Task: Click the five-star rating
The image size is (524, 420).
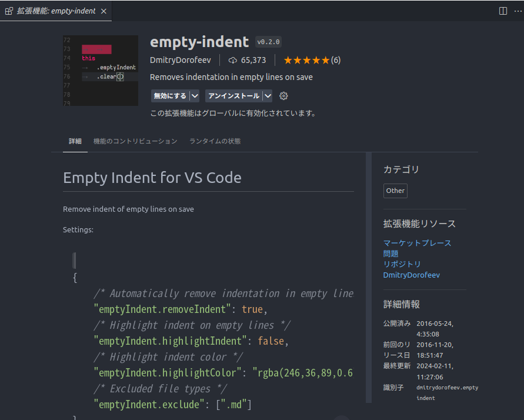Action: 306,60
